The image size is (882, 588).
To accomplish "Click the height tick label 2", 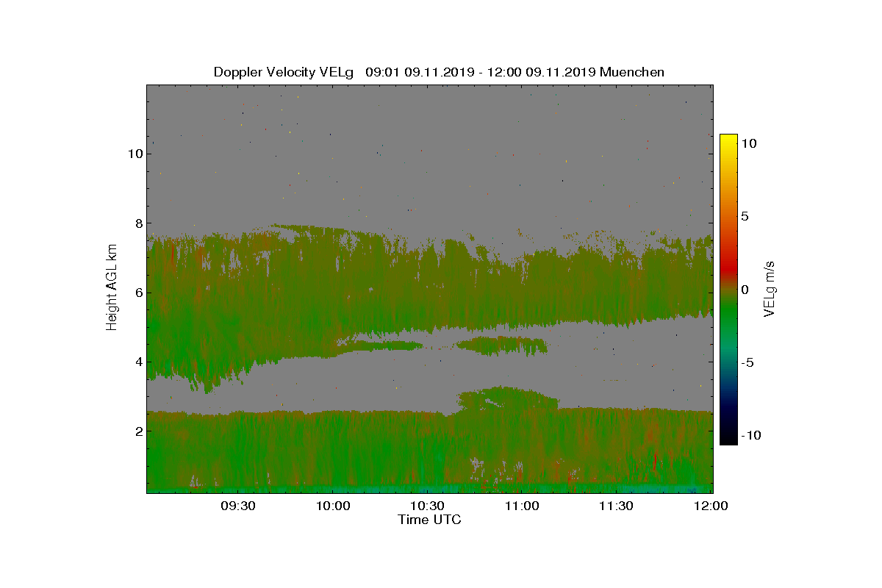I will [x=137, y=431].
